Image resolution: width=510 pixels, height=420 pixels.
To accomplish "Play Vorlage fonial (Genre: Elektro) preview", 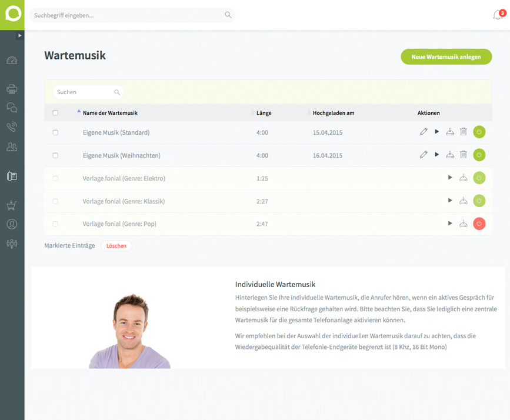I will (x=450, y=178).
